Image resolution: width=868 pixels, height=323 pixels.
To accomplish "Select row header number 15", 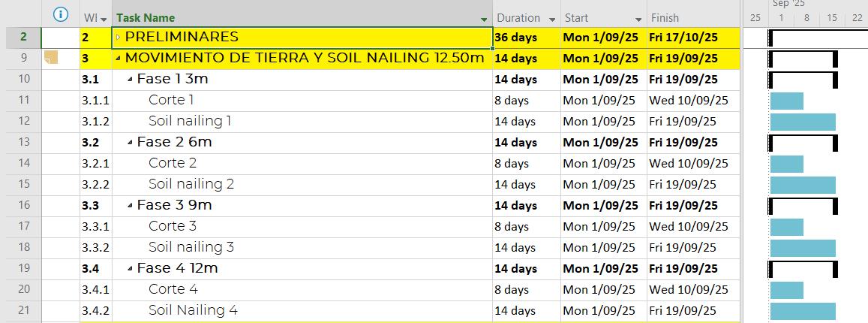I will click(x=24, y=184).
